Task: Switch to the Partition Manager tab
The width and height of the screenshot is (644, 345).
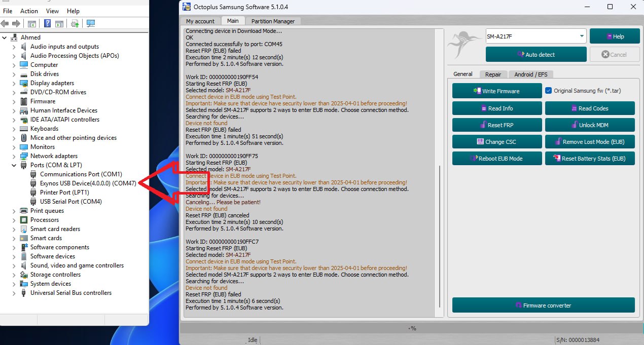Action: tap(273, 21)
